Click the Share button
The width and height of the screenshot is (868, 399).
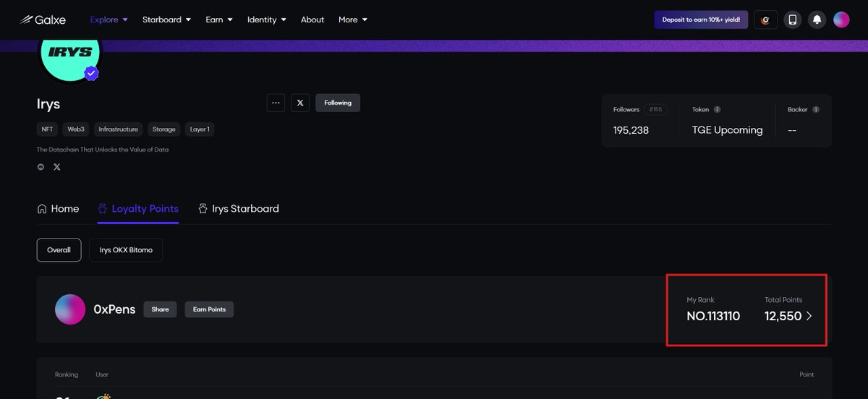click(160, 309)
